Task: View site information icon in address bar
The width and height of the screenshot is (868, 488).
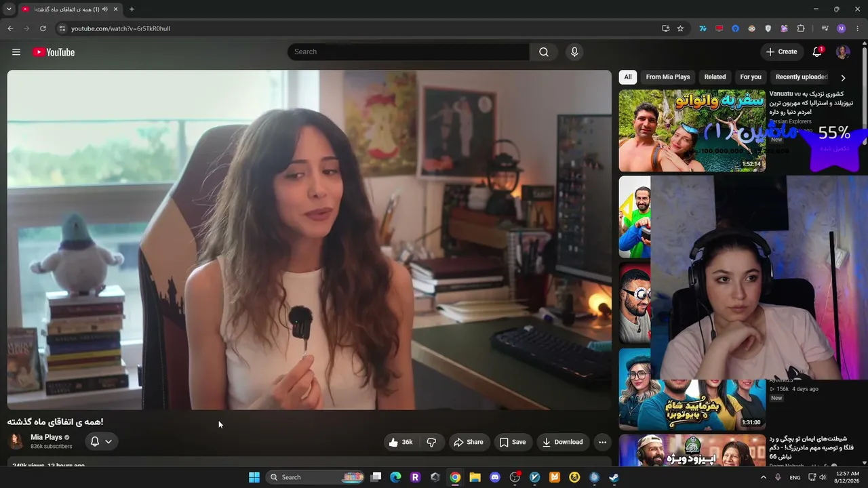Action: [x=62, y=28]
